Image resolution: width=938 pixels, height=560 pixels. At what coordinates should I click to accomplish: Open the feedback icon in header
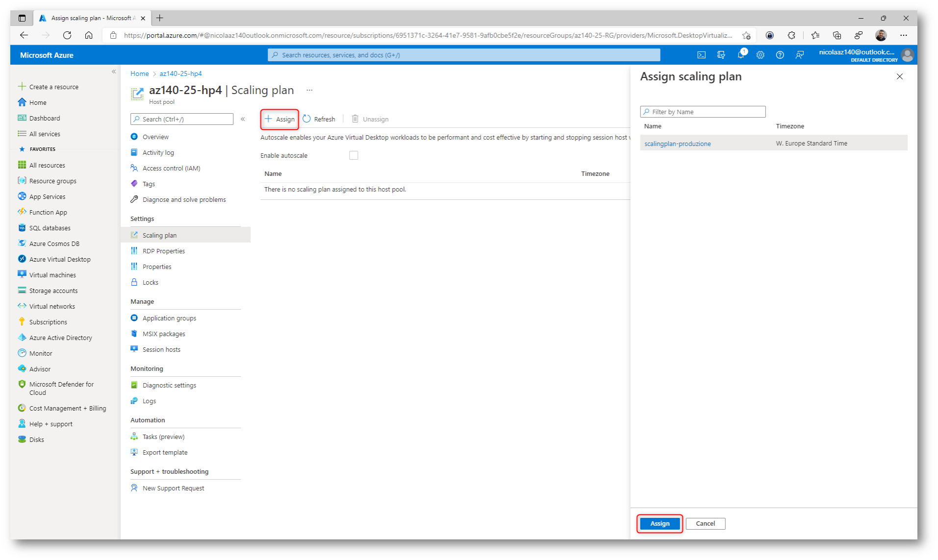tap(799, 55)
